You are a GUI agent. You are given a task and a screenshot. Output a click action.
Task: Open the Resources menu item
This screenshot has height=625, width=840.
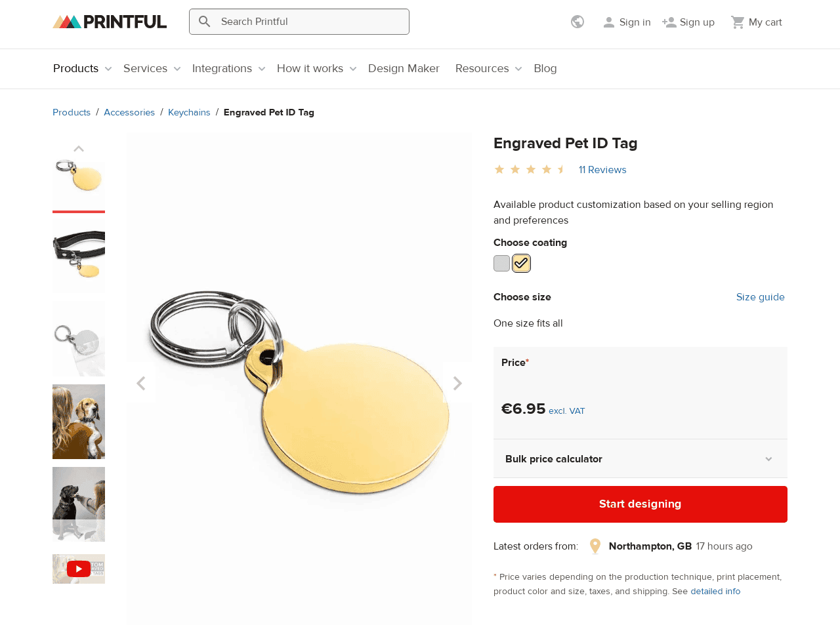483,68
